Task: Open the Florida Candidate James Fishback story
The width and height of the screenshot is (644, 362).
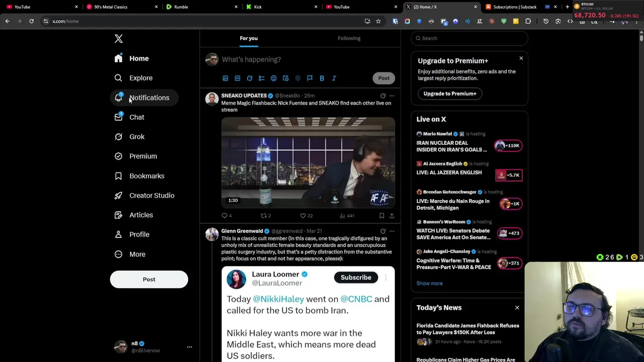Action: pyautogui.click(x=468, y=334)
